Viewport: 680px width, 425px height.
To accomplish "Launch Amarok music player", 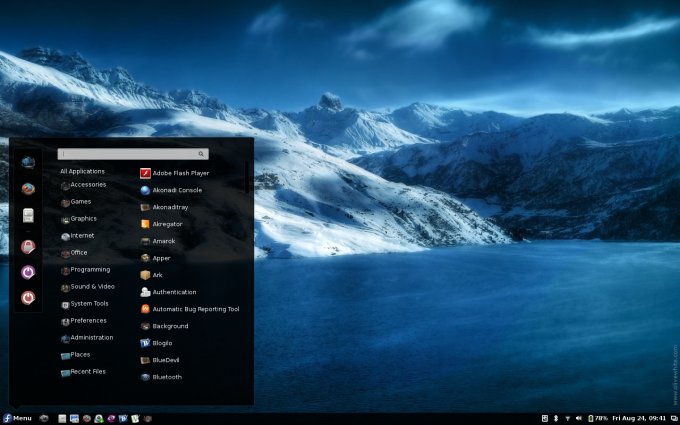I will click(x=163, y=241).
